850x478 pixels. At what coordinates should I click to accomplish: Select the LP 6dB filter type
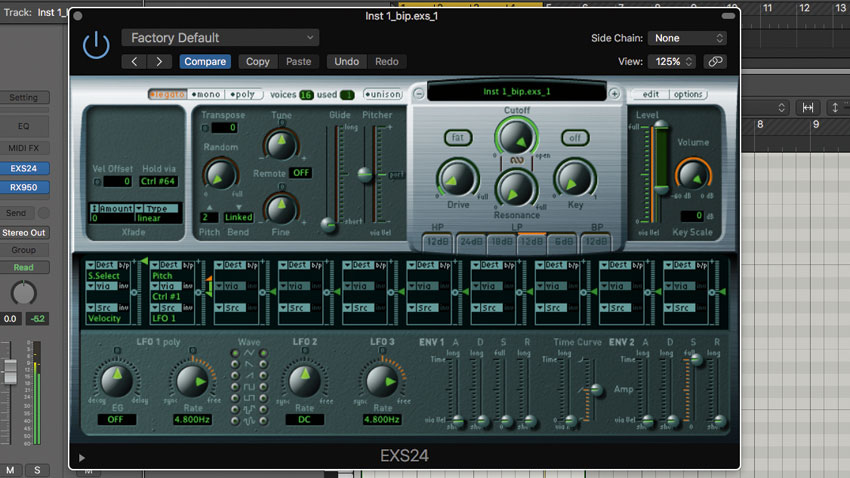[x=563, y=242]
